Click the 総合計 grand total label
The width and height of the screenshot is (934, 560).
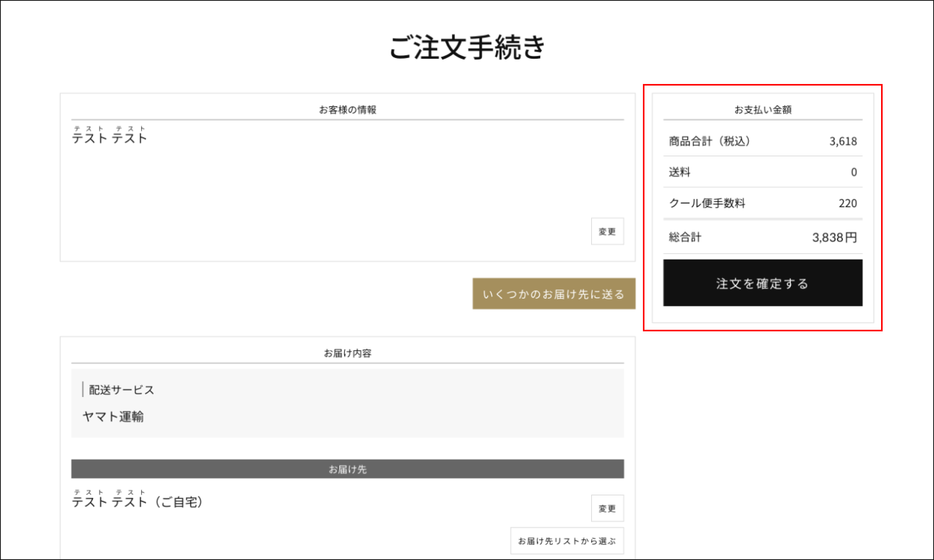click(x=685, y=237)
